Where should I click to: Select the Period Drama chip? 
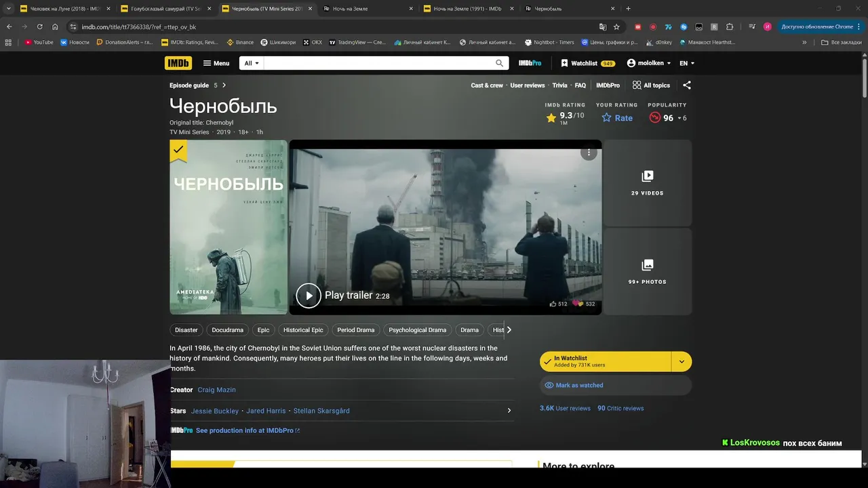(x=355, y=330)
